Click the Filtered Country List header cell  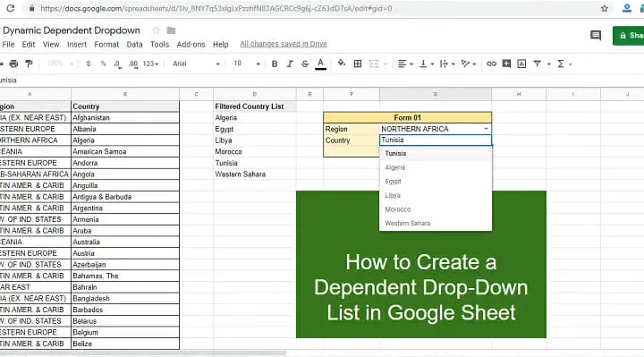coord(255,106)
